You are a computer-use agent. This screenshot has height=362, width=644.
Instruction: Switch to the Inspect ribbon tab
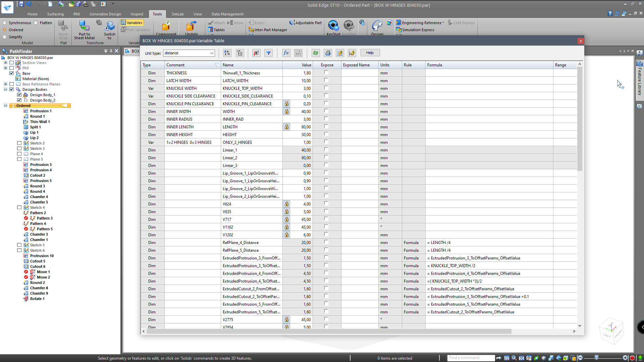click(x=137, y=14)
